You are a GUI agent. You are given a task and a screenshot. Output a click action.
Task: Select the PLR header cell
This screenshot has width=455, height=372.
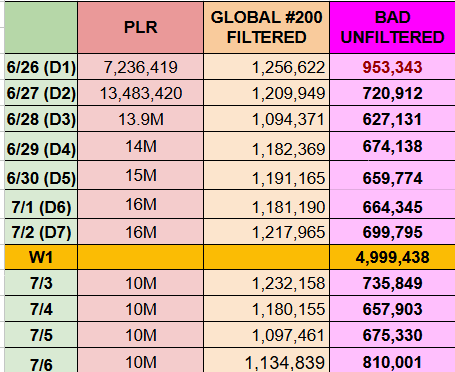point(140,27)
